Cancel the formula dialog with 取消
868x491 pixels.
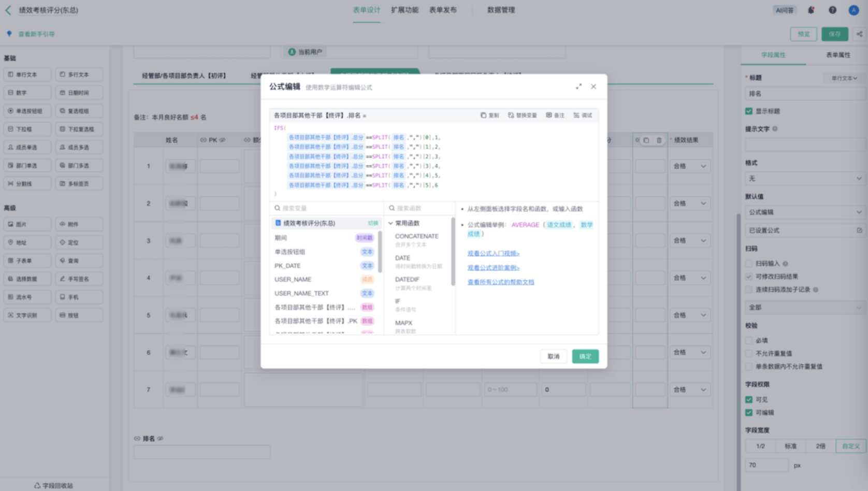tap(554, 356)
